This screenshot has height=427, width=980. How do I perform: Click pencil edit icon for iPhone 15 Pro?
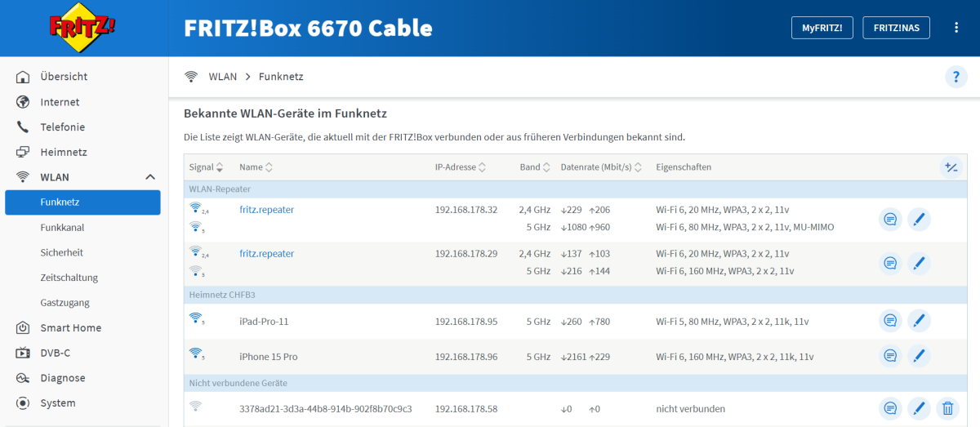[x=919, y=356]
